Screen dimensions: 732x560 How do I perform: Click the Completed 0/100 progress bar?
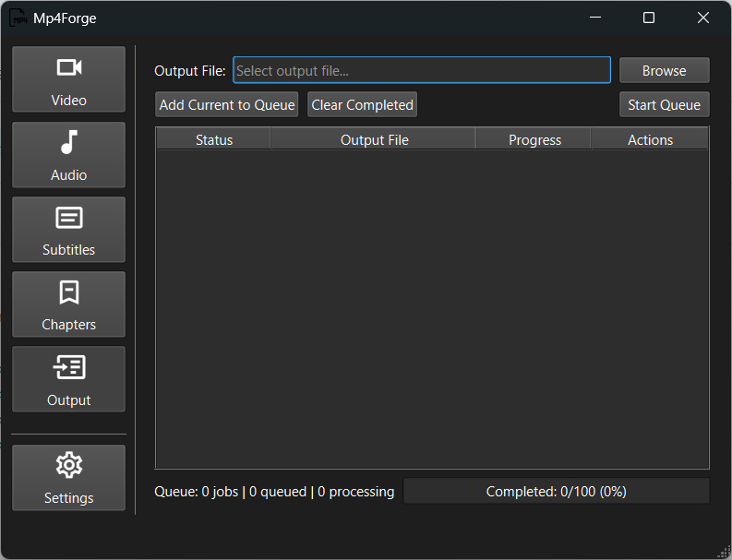(556, 492)
